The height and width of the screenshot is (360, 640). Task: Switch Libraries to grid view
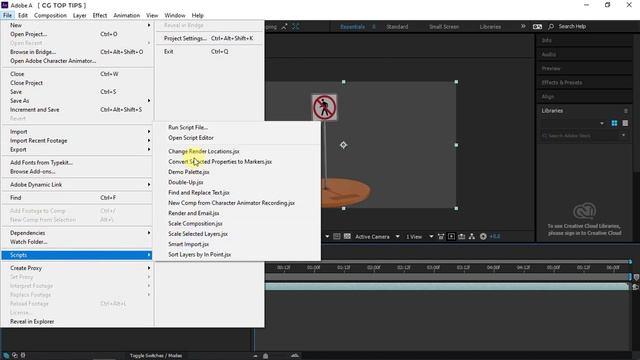click(x=614, y=123)
